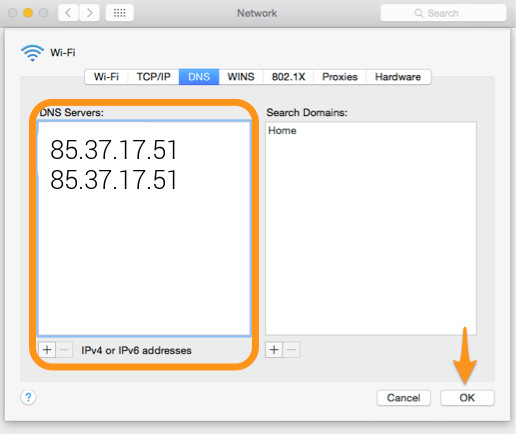The height and width of the screenshot is (434, 516).
Task: Click the Cancel button
Action: point(404,398)
